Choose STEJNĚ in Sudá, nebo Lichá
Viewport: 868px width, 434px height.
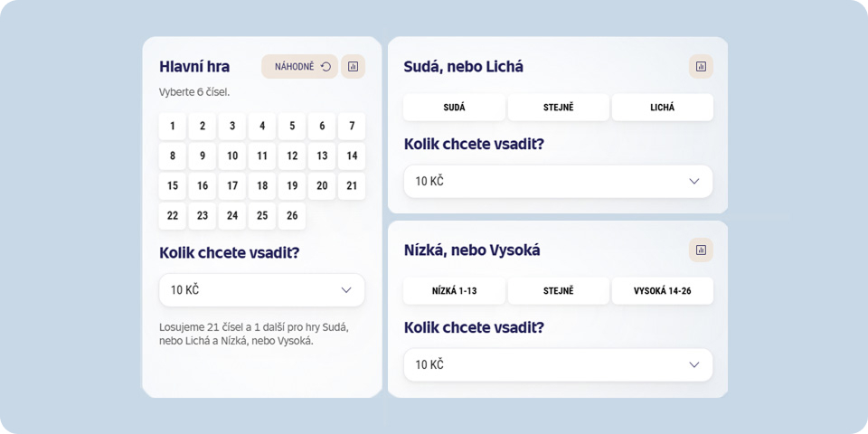558,108
